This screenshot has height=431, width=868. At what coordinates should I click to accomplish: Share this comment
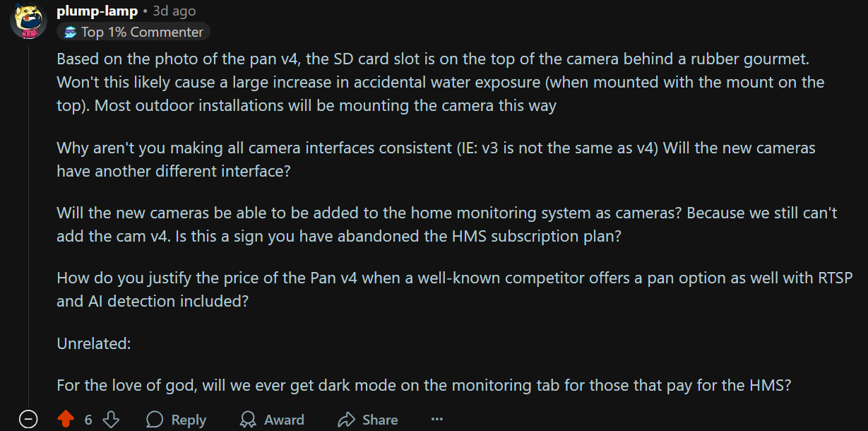[x=368, y=420]
